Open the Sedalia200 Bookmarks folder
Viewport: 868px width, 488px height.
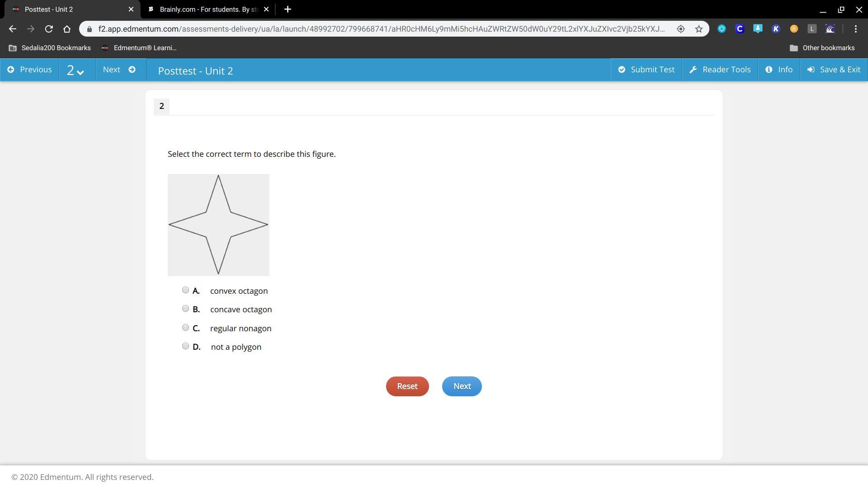pos(50,48)
